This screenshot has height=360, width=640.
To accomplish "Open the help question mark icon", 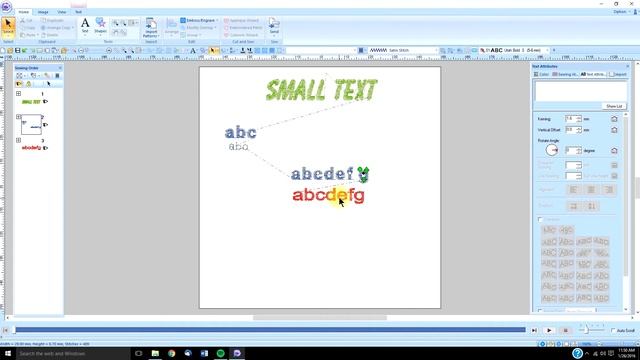I will point(577,353).
